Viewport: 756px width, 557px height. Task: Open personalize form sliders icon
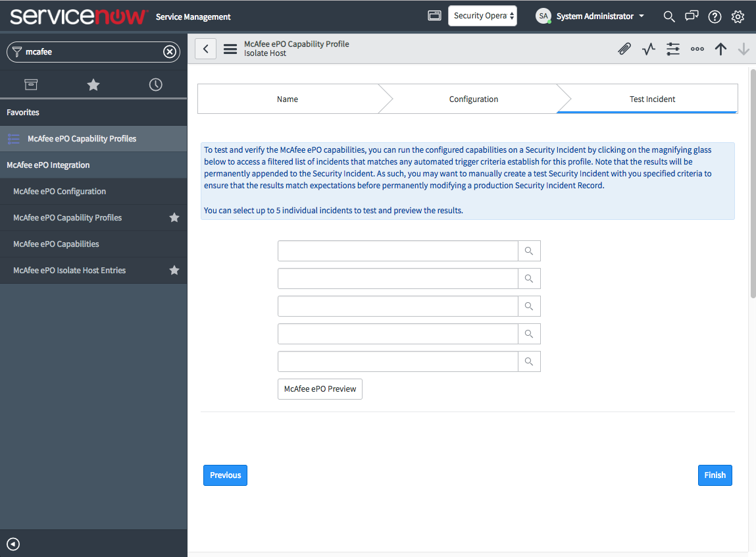(x=673, y=49)
